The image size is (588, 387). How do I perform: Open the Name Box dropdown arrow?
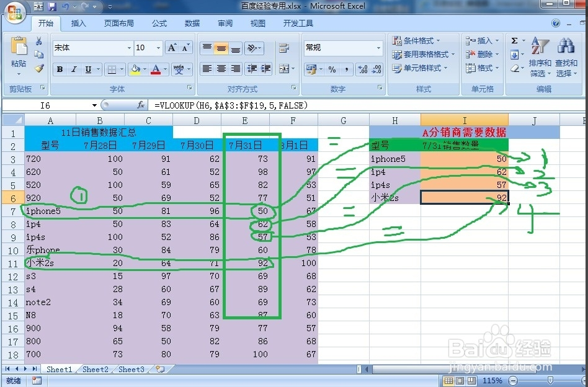pos(94,105)
